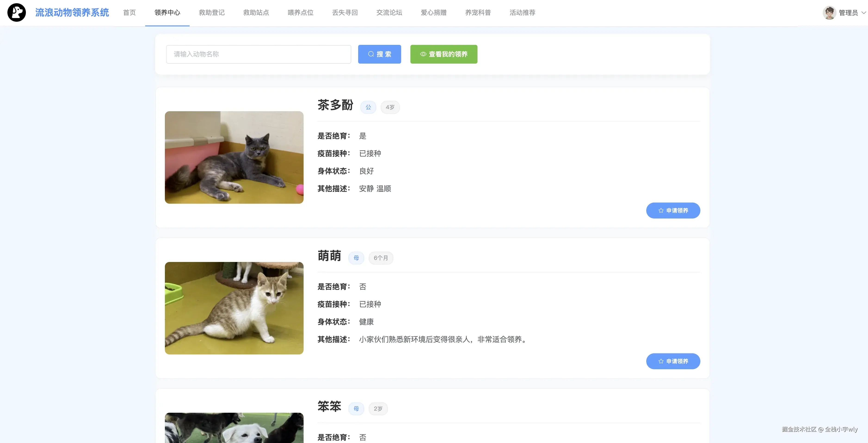The width and height of the screenshot is (868, 443).
Task: Focus the animal name search field
Action: point(259,54)
